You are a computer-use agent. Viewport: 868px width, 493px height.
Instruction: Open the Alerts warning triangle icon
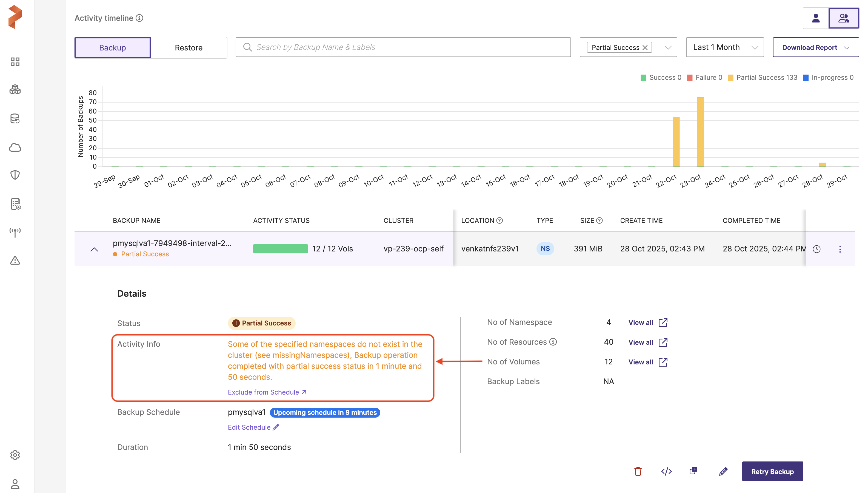tap(15, 260)
